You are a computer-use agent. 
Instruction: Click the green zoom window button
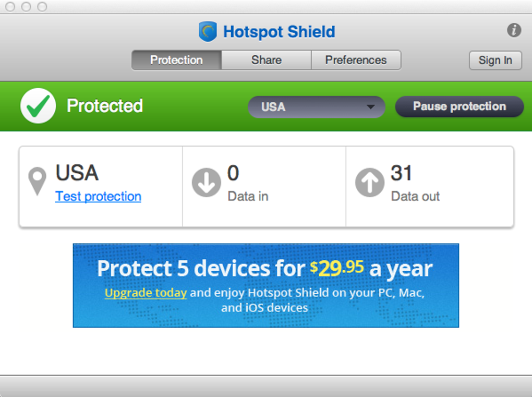click(42, 7)
